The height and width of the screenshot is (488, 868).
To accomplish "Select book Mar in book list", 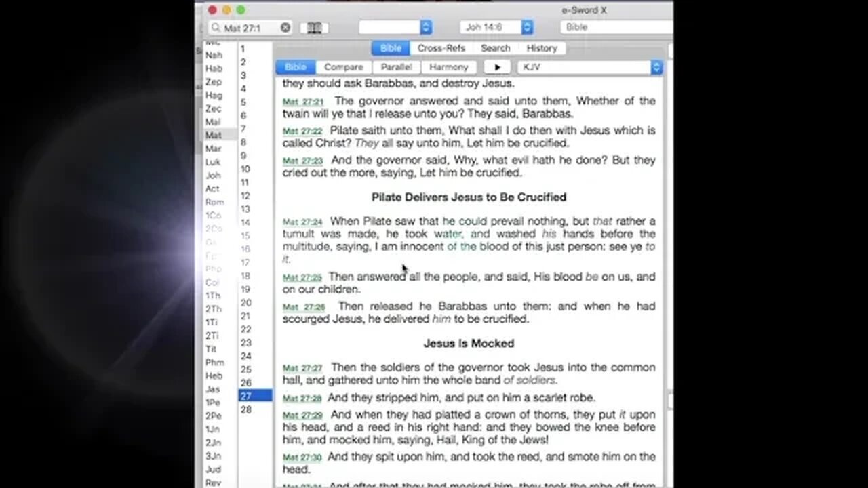I will [213, 148].
